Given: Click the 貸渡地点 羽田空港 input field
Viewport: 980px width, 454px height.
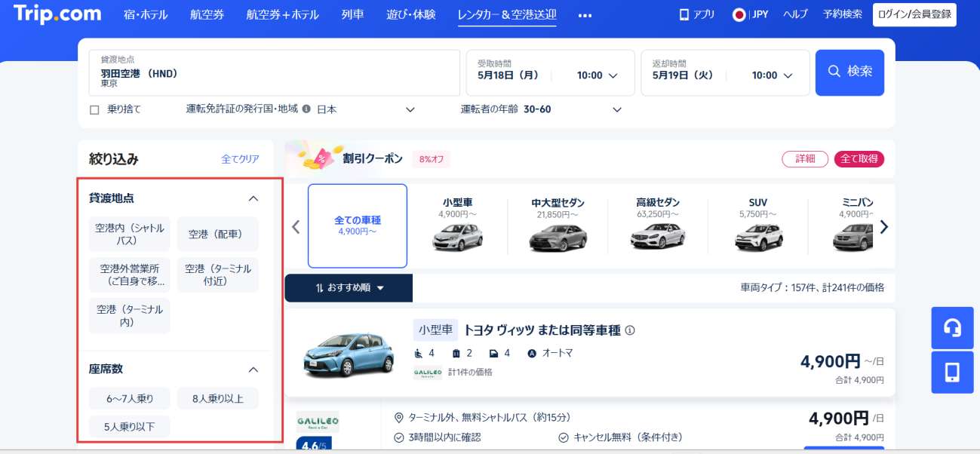Looking at the screenshot, I should [x=275, y=72].
